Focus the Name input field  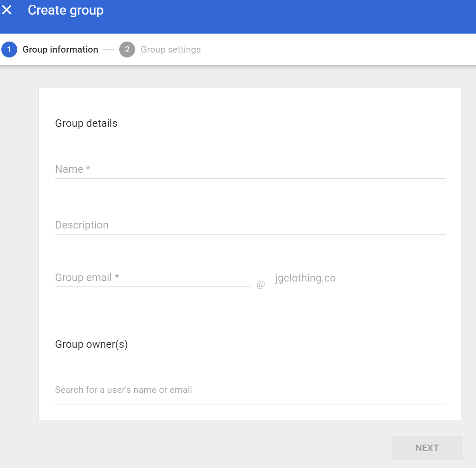pyautogui.click(x=250, y=169)
